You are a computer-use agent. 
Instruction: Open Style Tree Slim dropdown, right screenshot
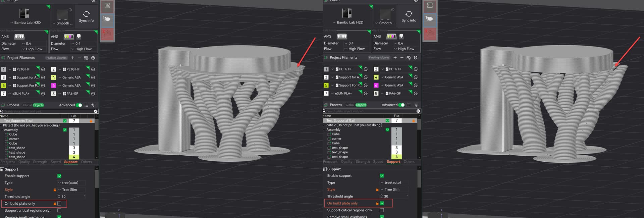click(394, 189)
